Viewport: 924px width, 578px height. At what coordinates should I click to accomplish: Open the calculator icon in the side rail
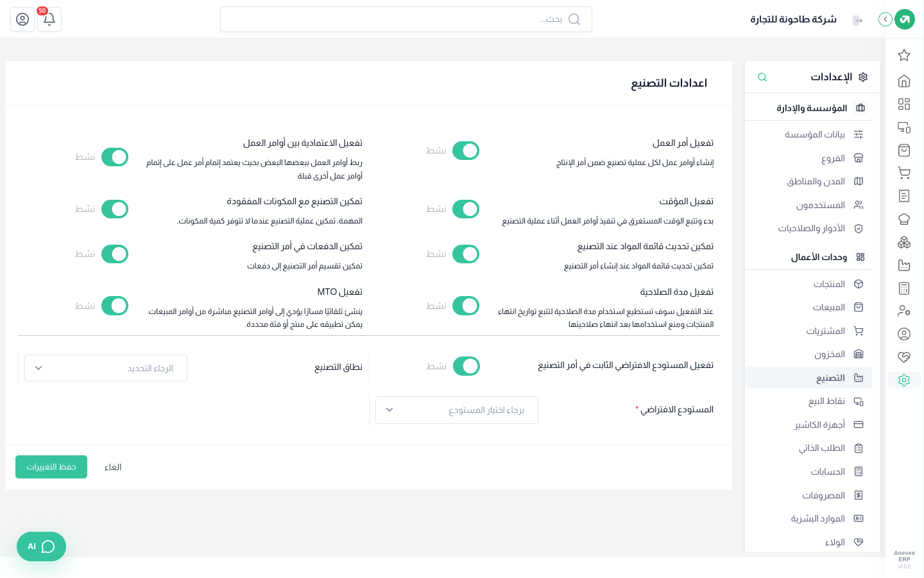tap(904, 288)
